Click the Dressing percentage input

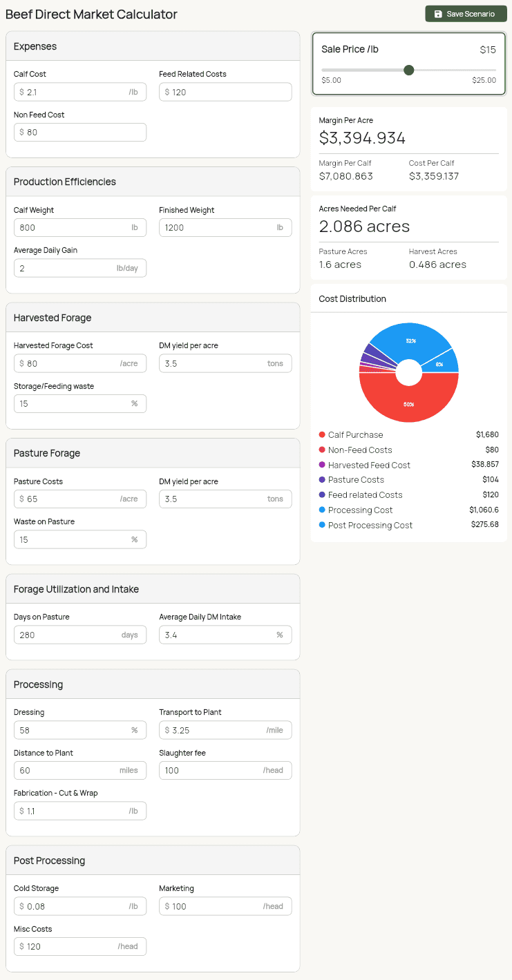(73, 730)
